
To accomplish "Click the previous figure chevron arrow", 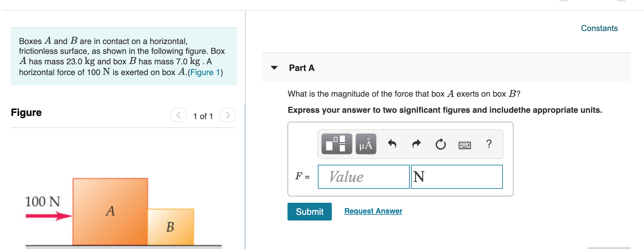I will (x=179, y=115).
